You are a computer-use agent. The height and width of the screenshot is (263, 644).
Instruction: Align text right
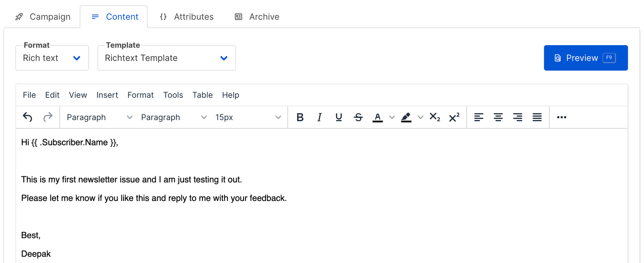(x=518, y=117)
